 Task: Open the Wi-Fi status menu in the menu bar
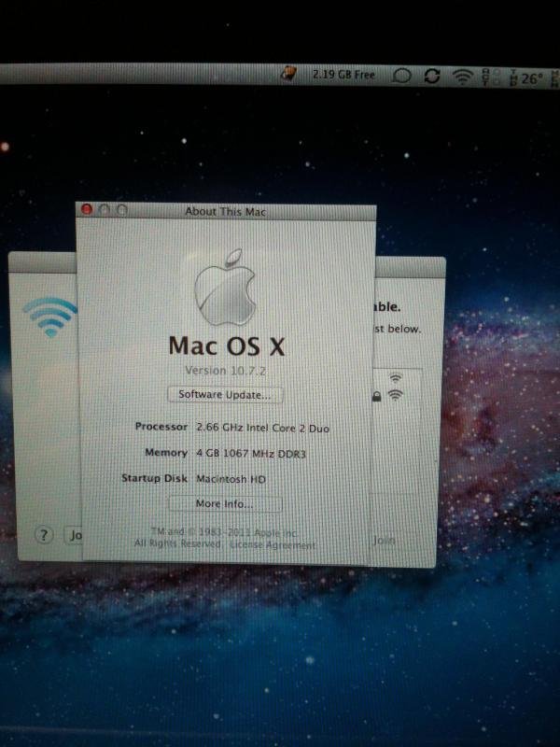462,77
